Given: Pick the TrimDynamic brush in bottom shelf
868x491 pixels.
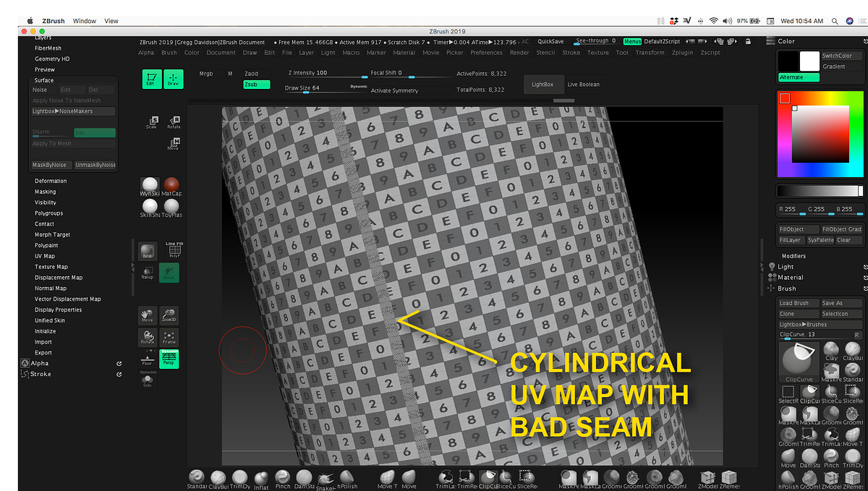Looking at the screenshot, I should (239, 479).
